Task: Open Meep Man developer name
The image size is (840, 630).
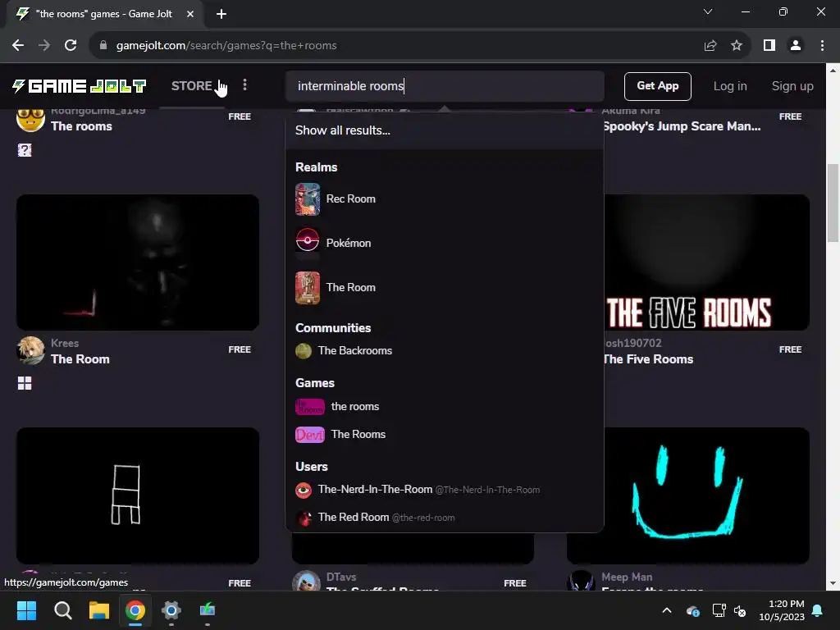Action: click(x=627, y=577)
